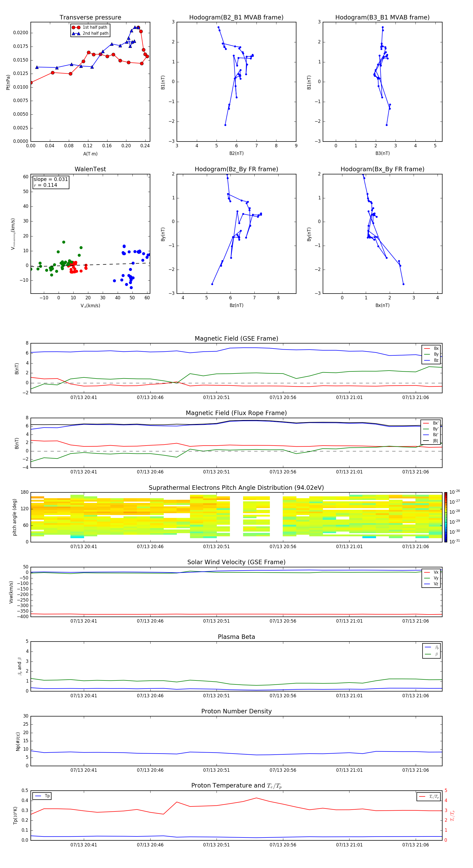Viewport: 473px width, 868px height.
Task: Click 'Solar Wind Velocity (GSE Frame)' title
Action: click(236, 562)
